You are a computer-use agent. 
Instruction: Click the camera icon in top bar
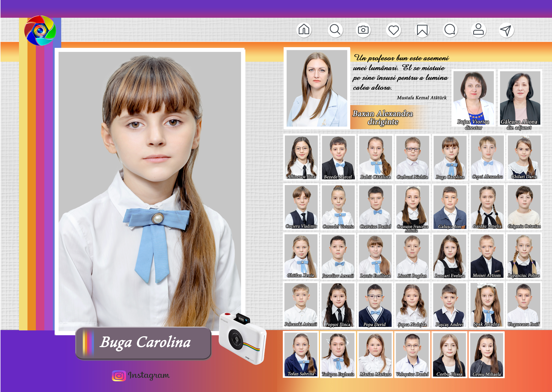tap(363, 30)
